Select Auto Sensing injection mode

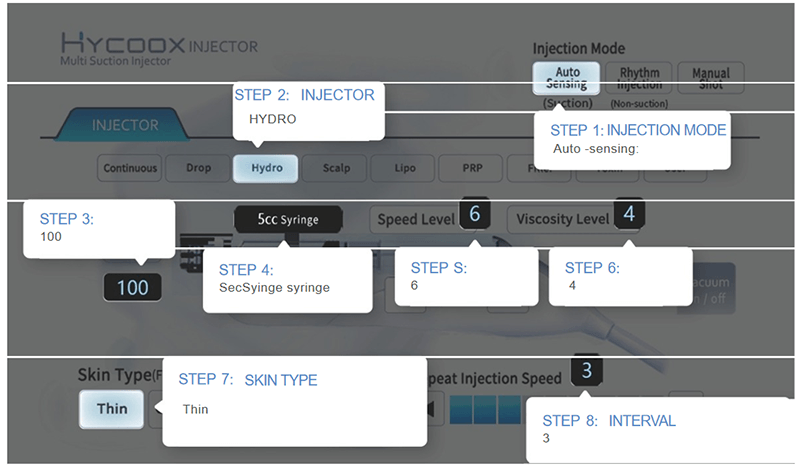(566, 78)
